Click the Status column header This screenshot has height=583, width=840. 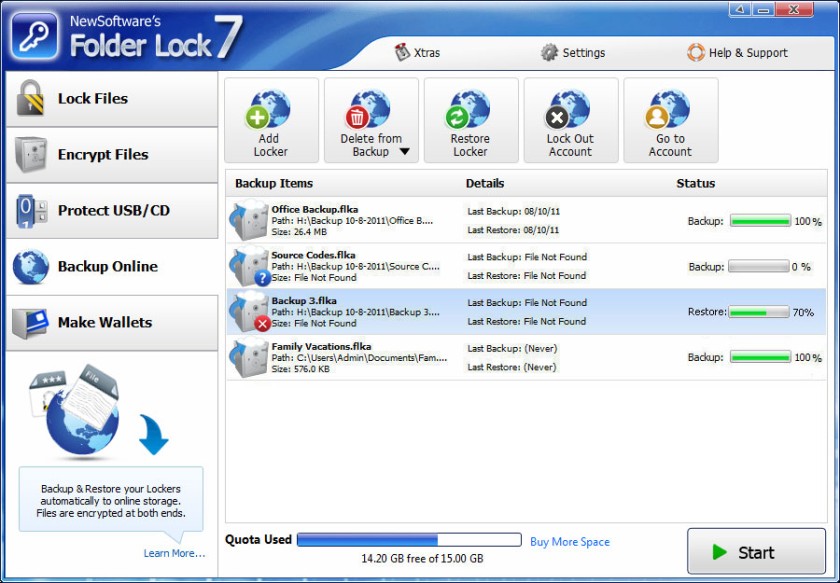point(695,183)
